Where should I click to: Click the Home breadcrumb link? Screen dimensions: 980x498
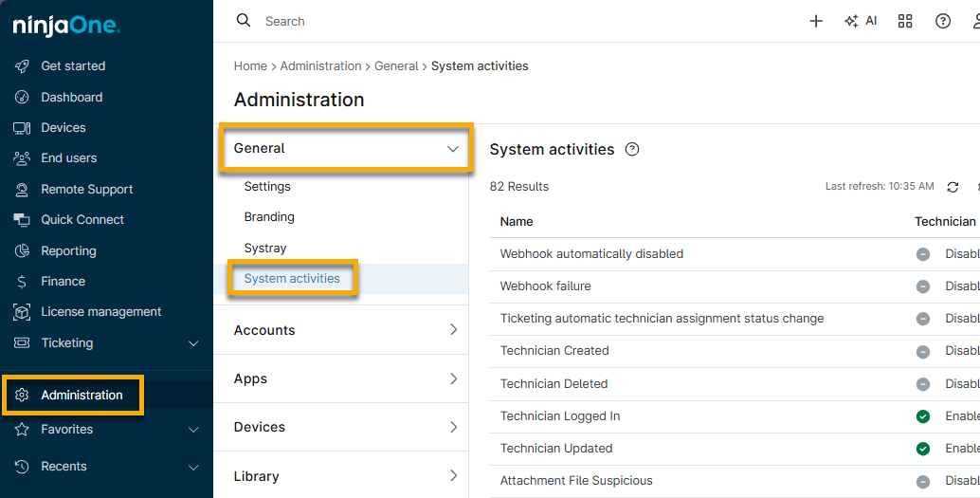point(250,66)
